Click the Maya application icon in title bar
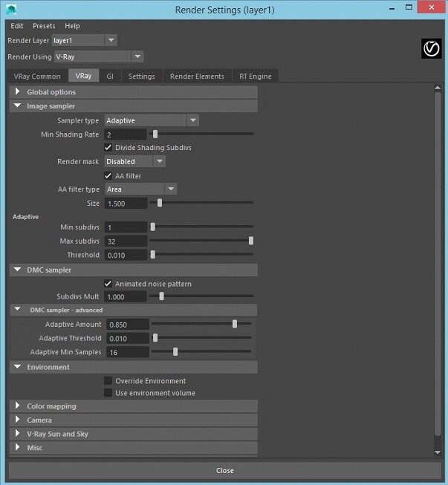448x485 pixels. (11, 9)
